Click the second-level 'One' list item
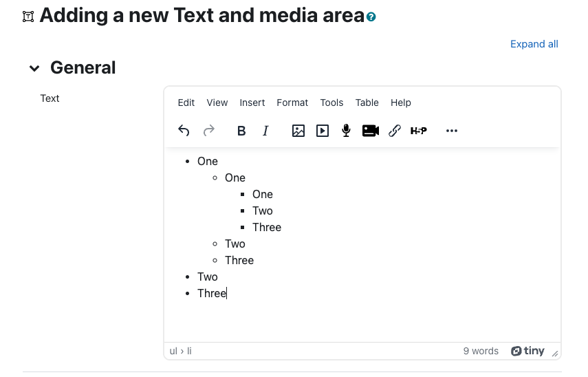Image resolution: width=588 pixels, height=377 pixels. point(235,177)
